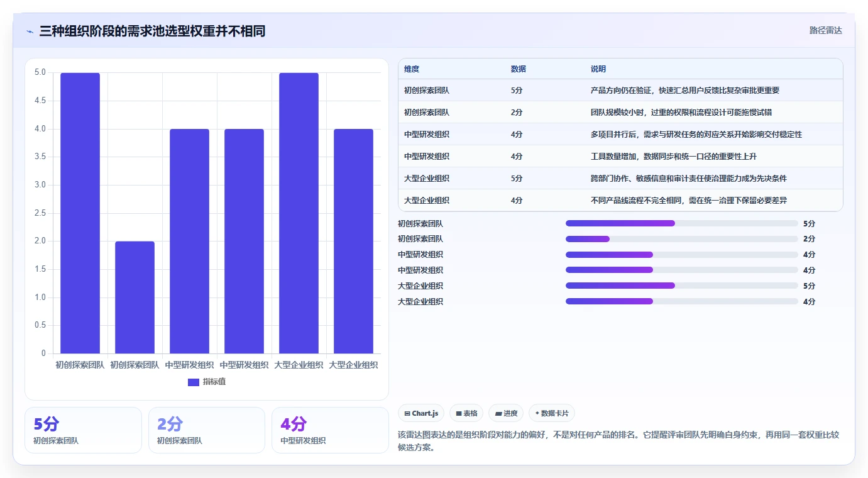This screenshot has width=868, height=478.
Task: Click the 4.5 y-axis label
Action: (x=40, y=101)
